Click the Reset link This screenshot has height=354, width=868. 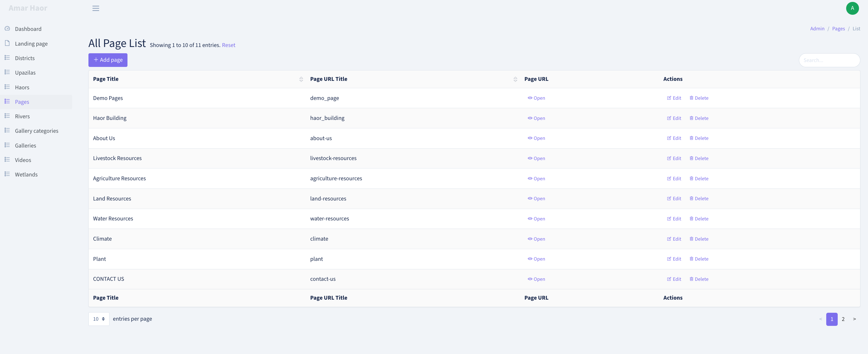(x=228, y=45)
